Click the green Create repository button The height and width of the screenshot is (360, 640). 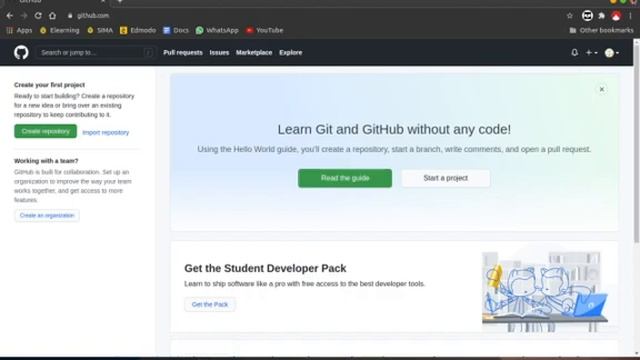point(45,131)
